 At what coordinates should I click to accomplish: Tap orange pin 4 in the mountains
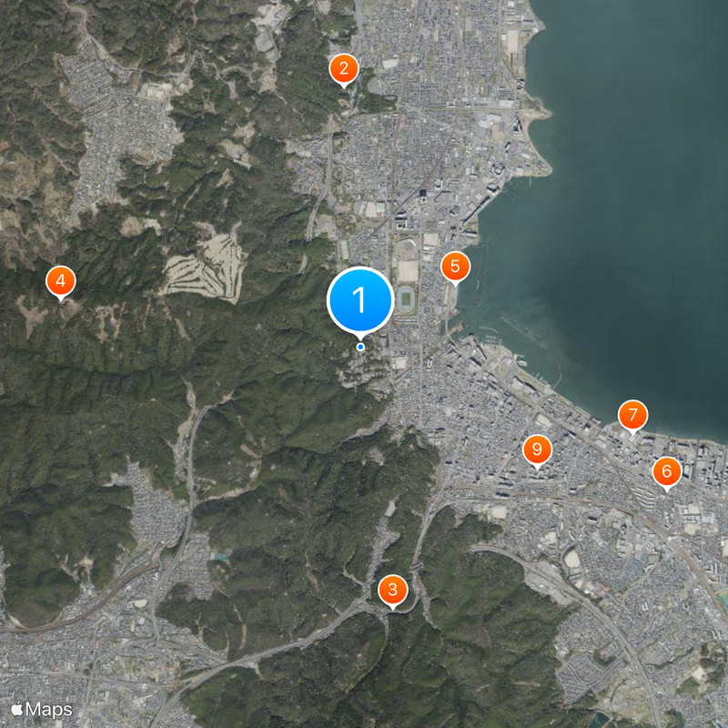[61, 279]
